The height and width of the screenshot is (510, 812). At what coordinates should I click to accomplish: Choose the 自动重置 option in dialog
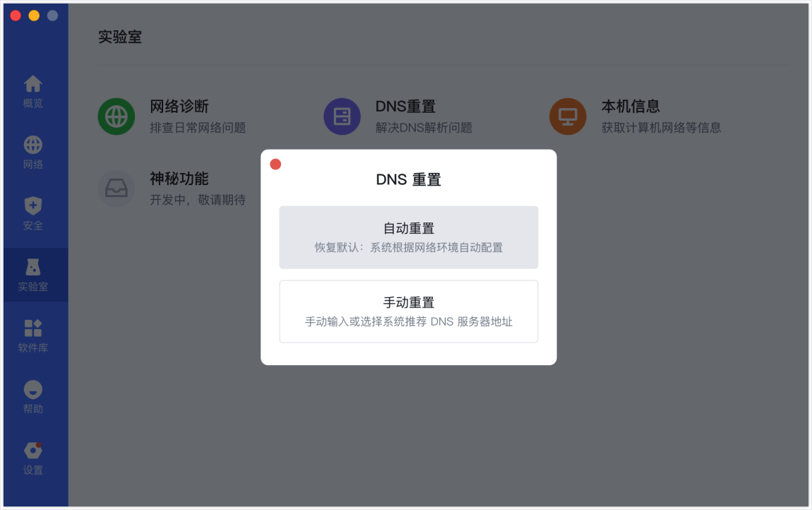[409, 237]
